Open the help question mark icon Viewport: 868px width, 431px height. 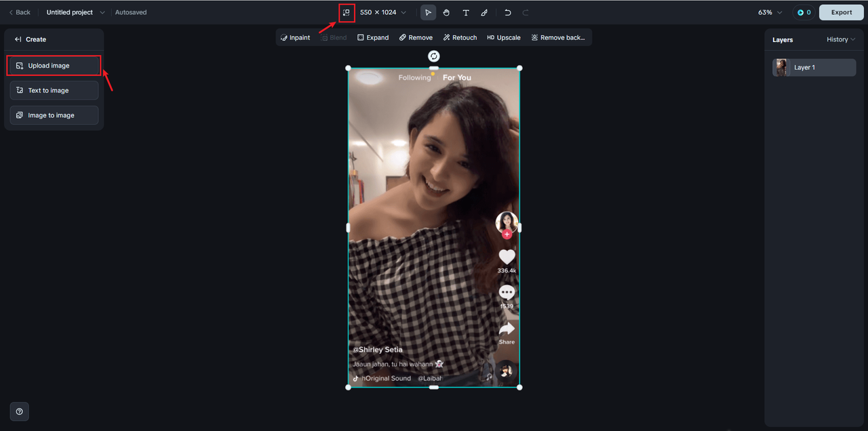point(19,411)
